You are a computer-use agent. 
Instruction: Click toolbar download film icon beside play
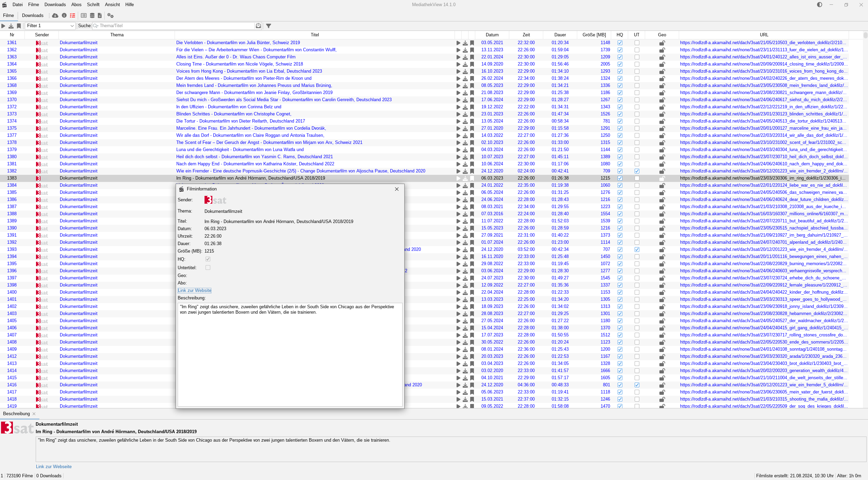pyautogui.click(x=11, y=26)
